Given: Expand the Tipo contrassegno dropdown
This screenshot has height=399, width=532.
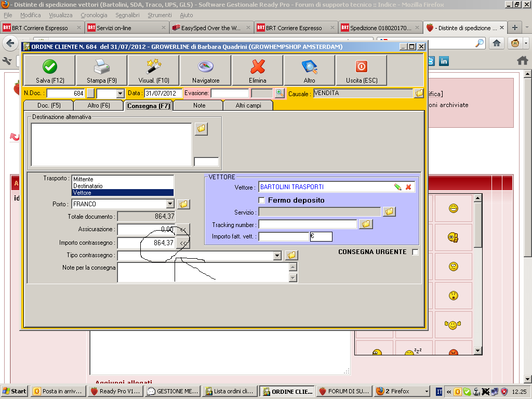Looking at the screenshot, I should pos(277,256).
